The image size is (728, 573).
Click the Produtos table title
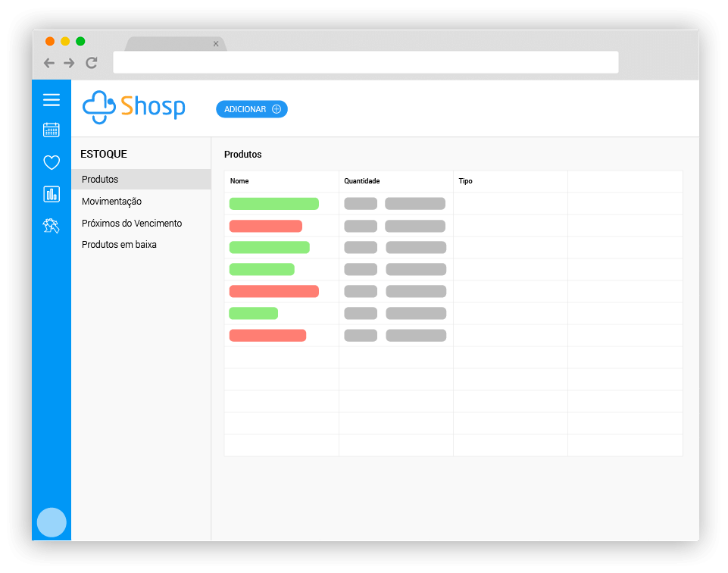(x=243, y=154)
